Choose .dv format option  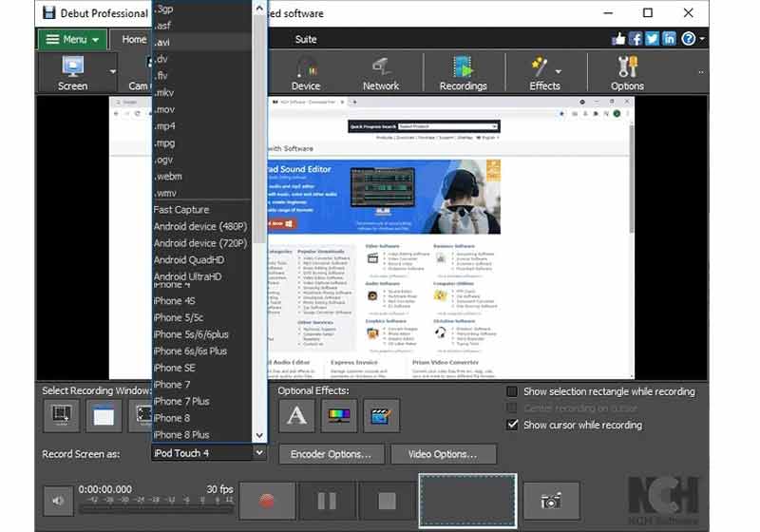click(x=202, y=59)
